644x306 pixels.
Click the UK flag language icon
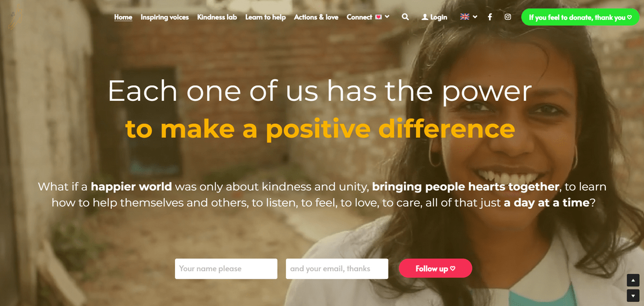tap(465, 17)
